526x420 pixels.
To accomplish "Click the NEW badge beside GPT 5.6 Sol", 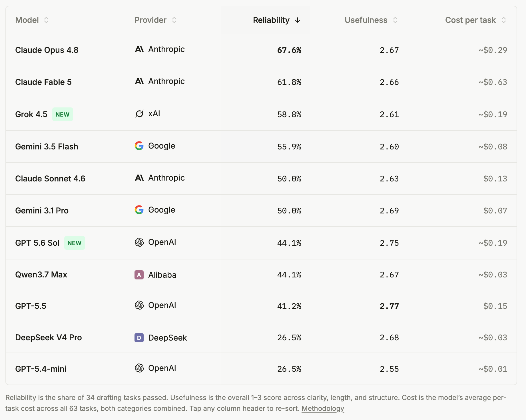I will coord(75,243).
